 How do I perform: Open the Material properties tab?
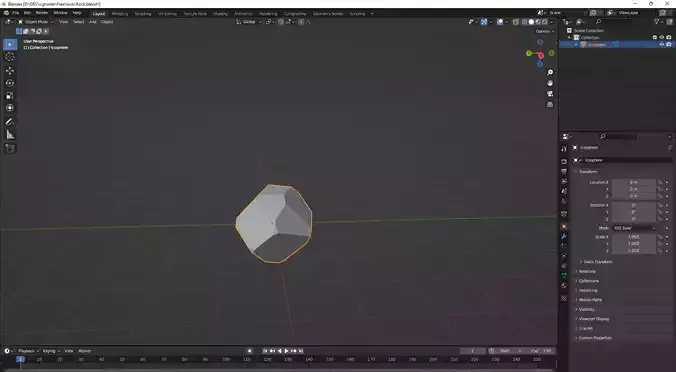tap(564, 285)
